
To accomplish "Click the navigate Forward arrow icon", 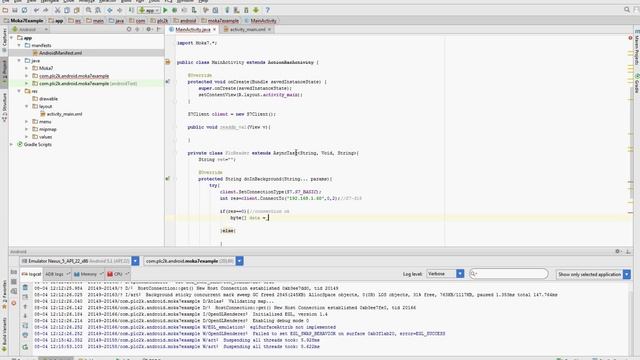I will 120,10.
